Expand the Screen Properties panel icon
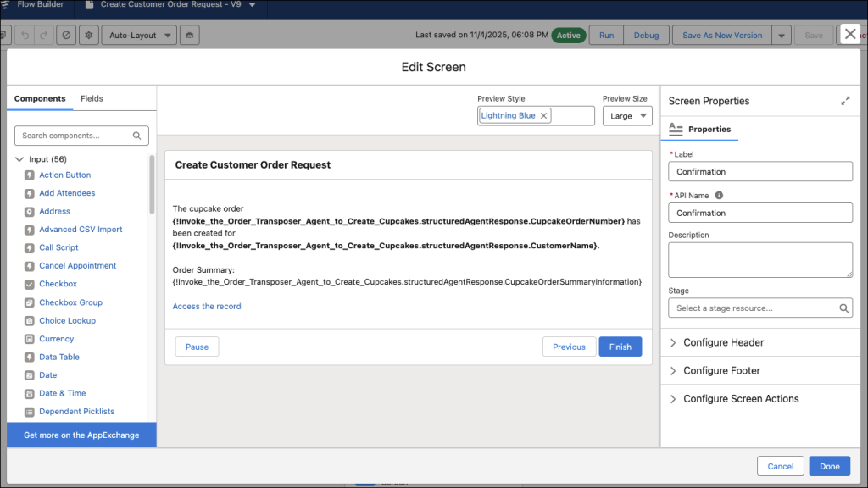The width and height of the screenshot is (868, 488). pos(845,101)
